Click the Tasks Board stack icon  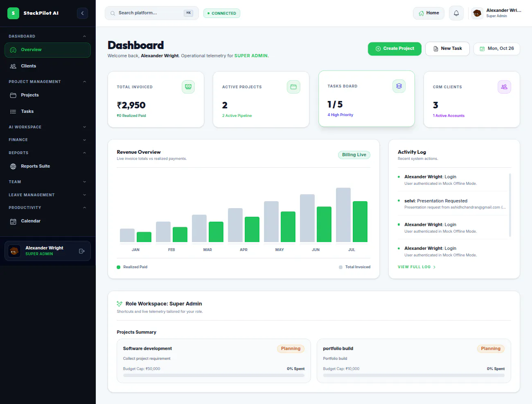pos(399,86)
